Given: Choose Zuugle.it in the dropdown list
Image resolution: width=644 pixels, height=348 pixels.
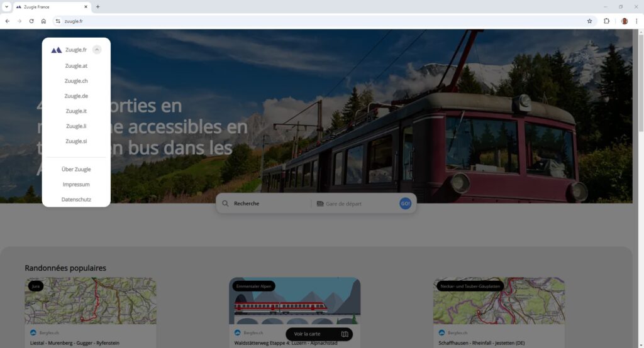Looking at the screenshot, I should (76, 111).
